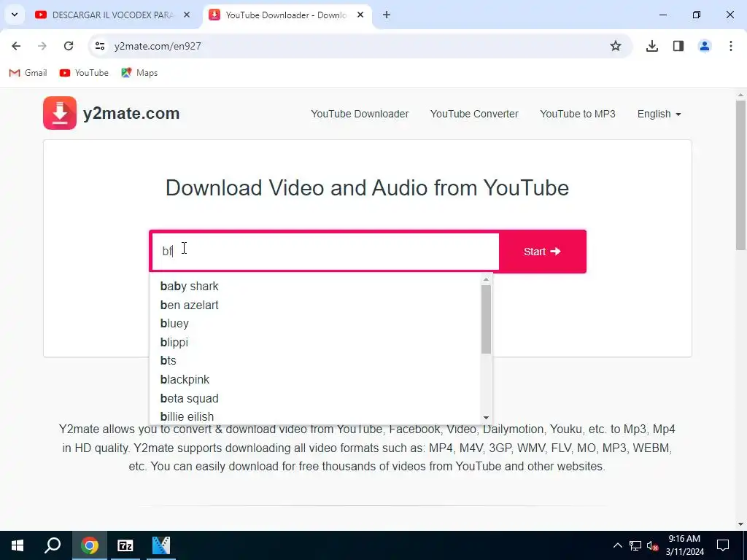Image resolution: width=747 pixels, height=560 pixels.
Task: Open Windows taskbar search
Action: tap(53, 545)
